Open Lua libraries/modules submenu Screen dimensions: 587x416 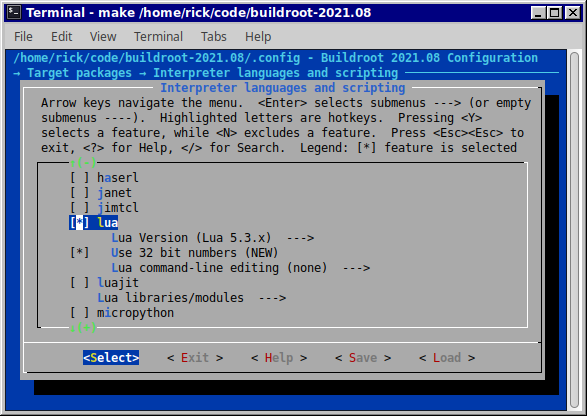(x=192, y=298)
